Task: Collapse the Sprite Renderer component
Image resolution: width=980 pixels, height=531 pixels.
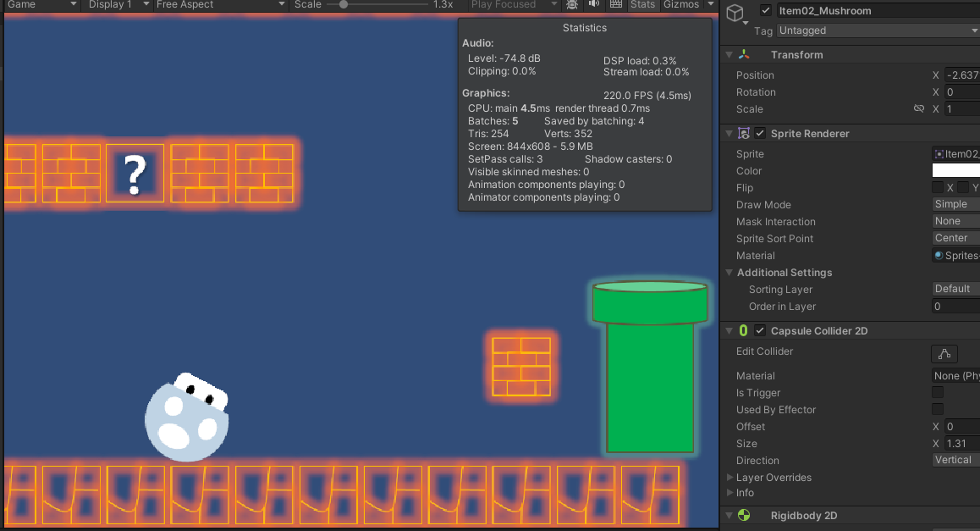Action: 729,133
